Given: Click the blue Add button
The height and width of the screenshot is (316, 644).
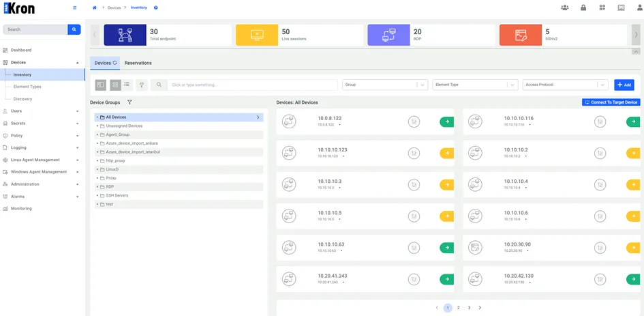Looking at the screenshot, I should click(624, 85).
